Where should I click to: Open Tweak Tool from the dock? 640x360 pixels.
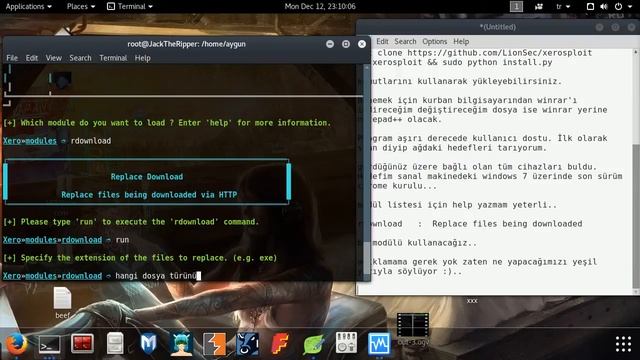(x=346, y=343)
